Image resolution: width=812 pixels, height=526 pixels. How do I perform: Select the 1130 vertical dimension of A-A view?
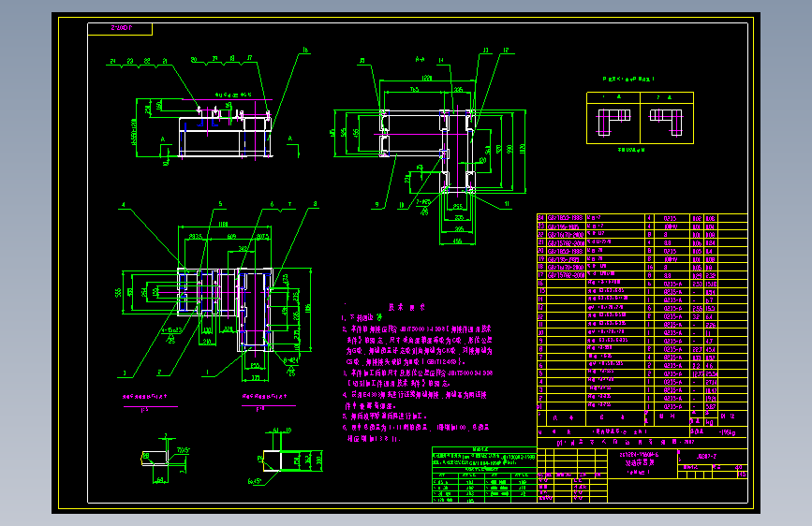click(x=522, y=149)
